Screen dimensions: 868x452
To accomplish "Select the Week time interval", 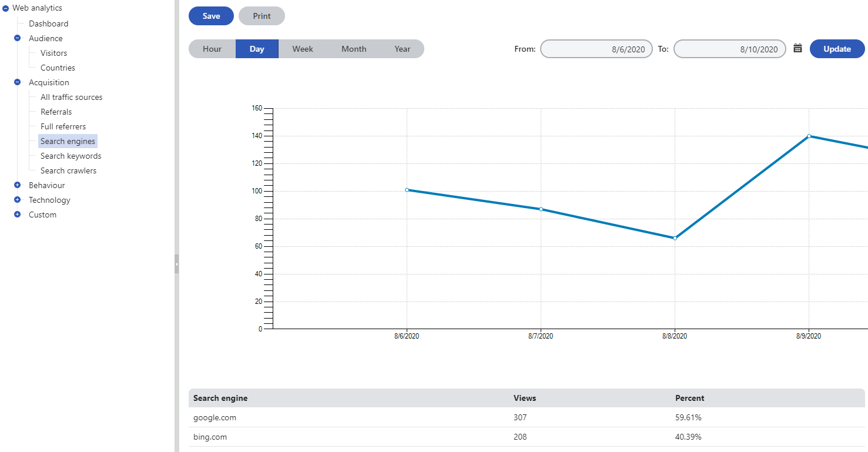I will (x=303, y=49).
